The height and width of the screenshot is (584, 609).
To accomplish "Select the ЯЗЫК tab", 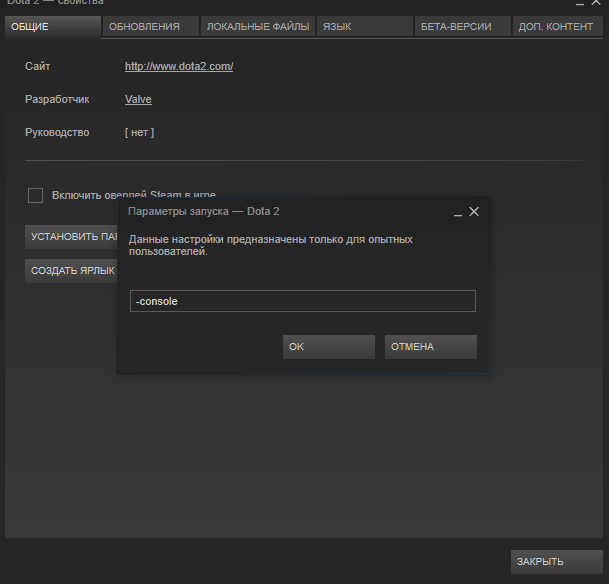I will click(365, 26).
